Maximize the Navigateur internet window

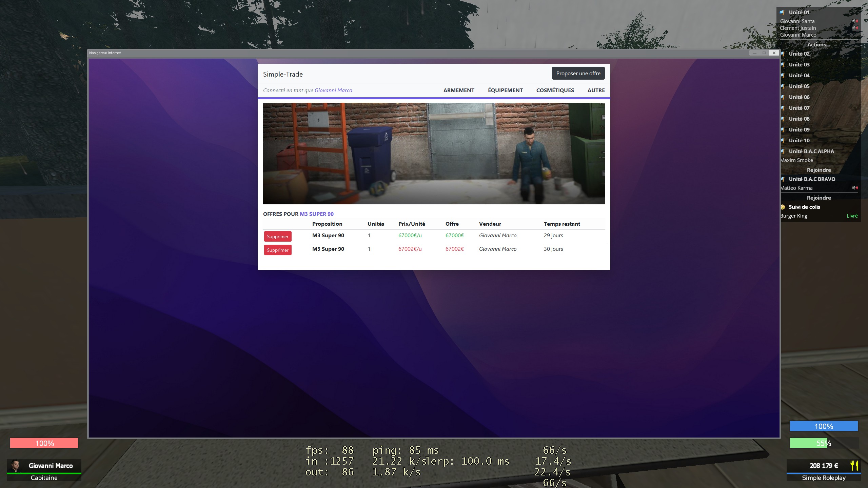(764, 53)
